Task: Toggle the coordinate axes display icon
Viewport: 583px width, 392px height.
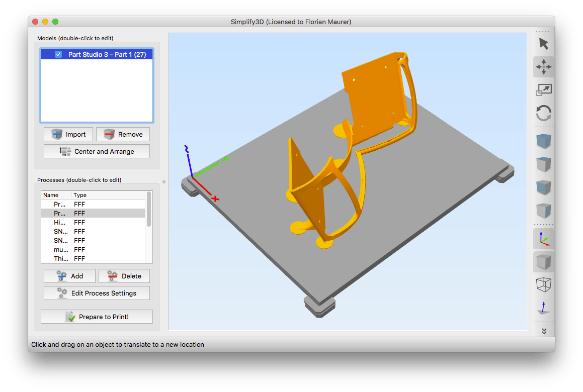Action: click(x=544, y=239)
